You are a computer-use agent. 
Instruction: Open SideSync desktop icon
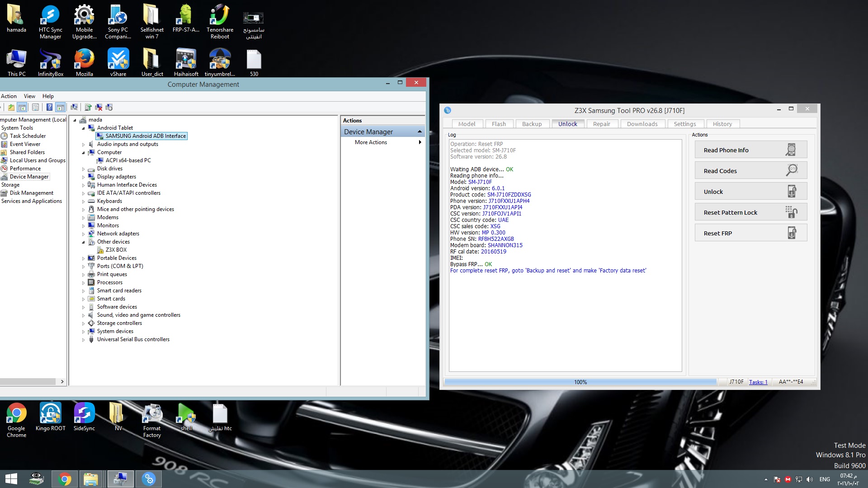tap(84, 417)
